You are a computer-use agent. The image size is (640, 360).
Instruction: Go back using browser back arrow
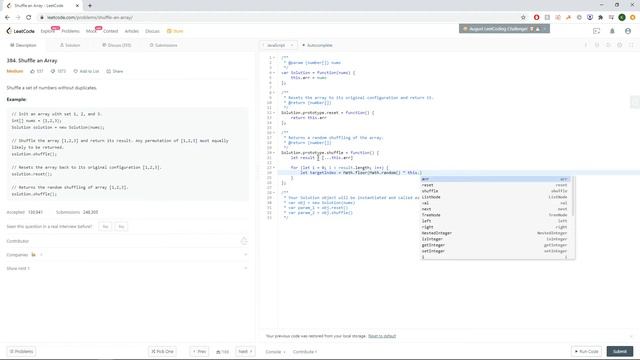click(7, 18)
